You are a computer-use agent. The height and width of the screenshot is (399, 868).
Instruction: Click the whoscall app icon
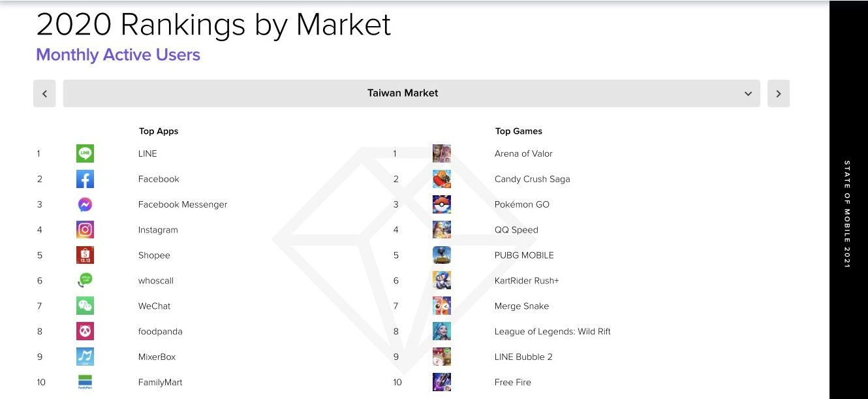click(85, 281)
